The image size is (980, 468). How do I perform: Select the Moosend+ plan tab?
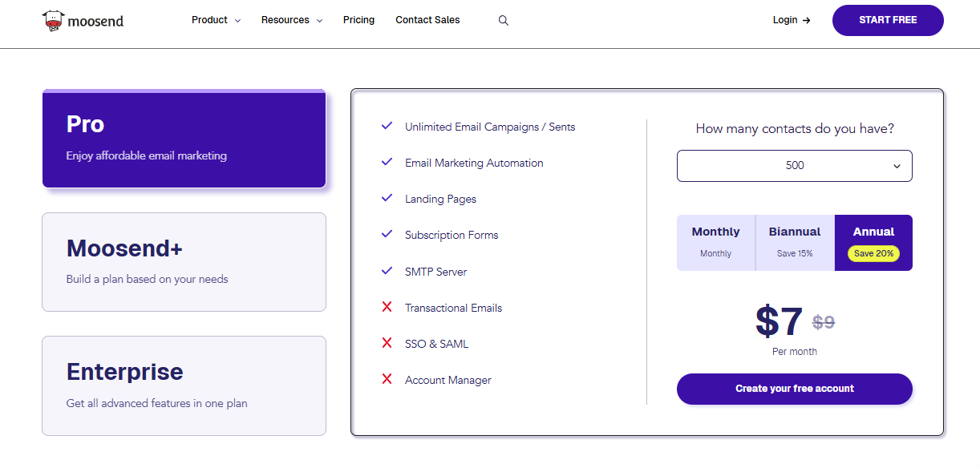(x=184, y=261)
